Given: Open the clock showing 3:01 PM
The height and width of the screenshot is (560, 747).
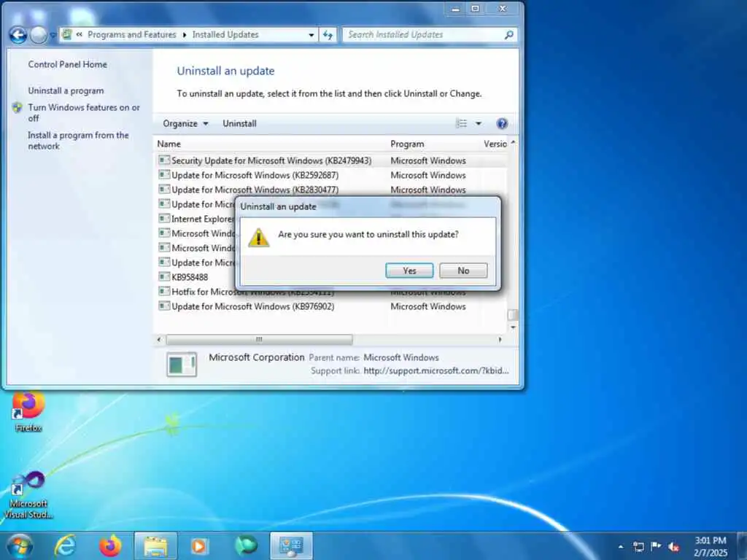Looking at the screenshot, I should tap(711, 546).
